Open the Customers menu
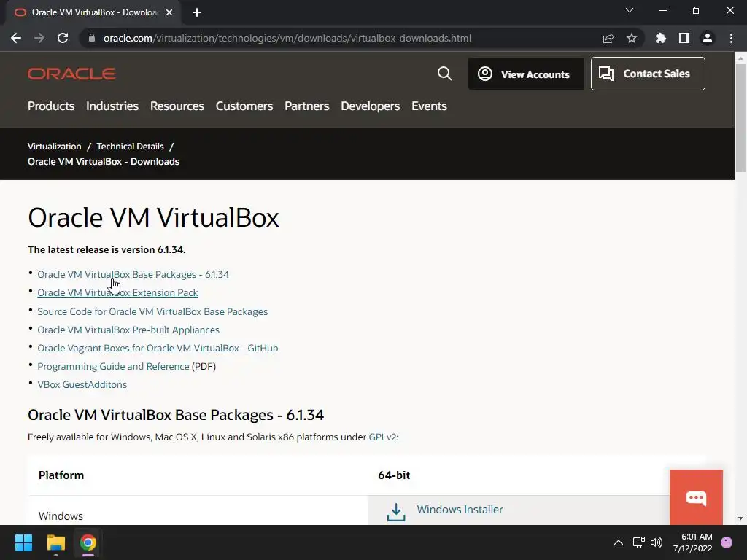This screenshot has height=560, width=747. click(x=244, y=106)
